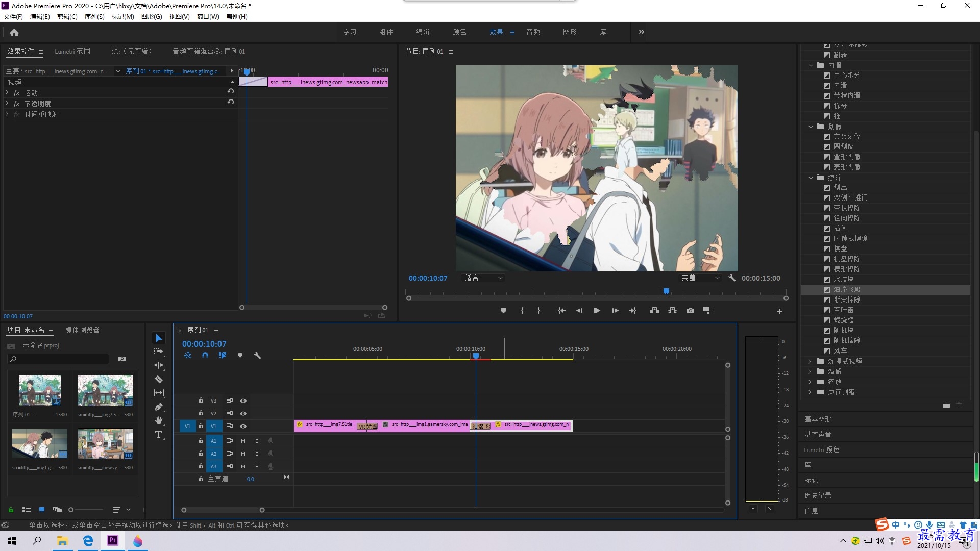This screenshot has height=551, width=980.
Task: Open timeline display settings wrench
Action: pos(257,355)
